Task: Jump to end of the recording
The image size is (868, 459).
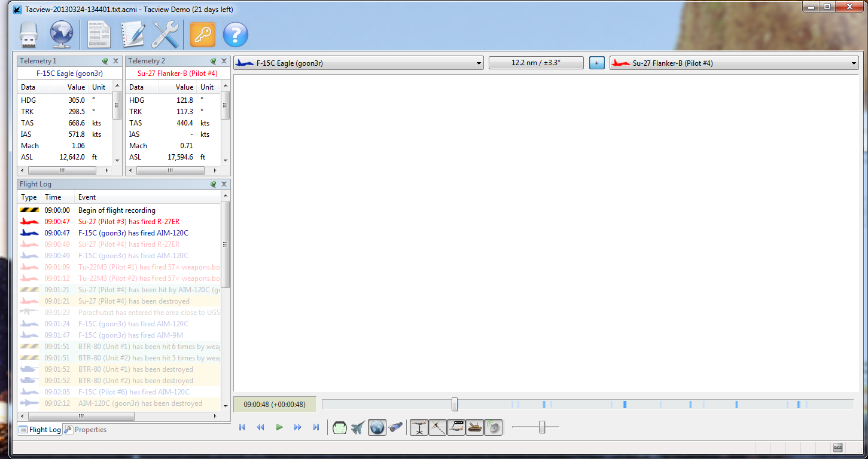Action: coord(316,427)
